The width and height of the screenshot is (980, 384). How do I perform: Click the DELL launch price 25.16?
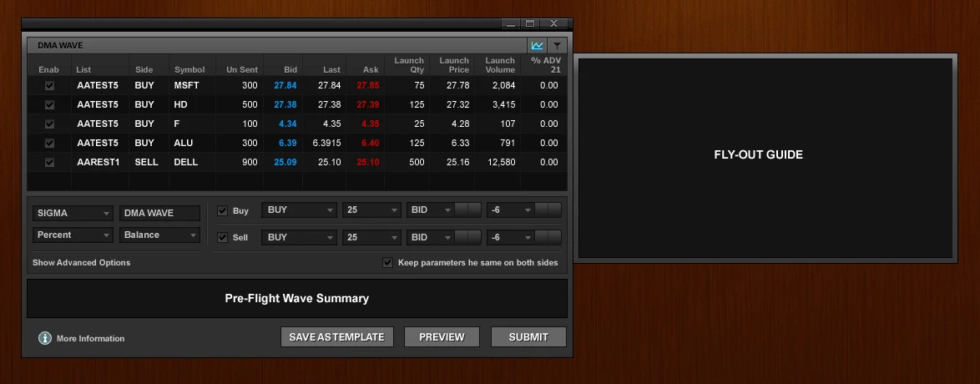[x=458, y=162]
